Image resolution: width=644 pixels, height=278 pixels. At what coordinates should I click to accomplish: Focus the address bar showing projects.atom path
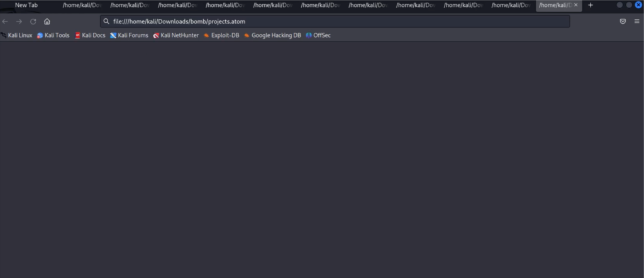point(340,21)
